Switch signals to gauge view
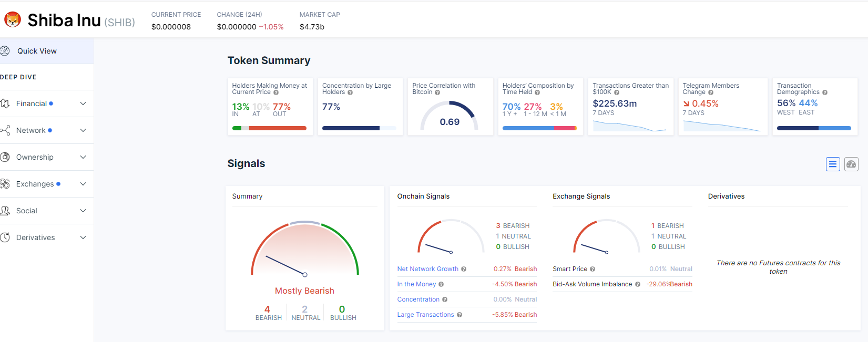This screenshot has width=868, height=342. pyautogui.click(x=851, y=164)
